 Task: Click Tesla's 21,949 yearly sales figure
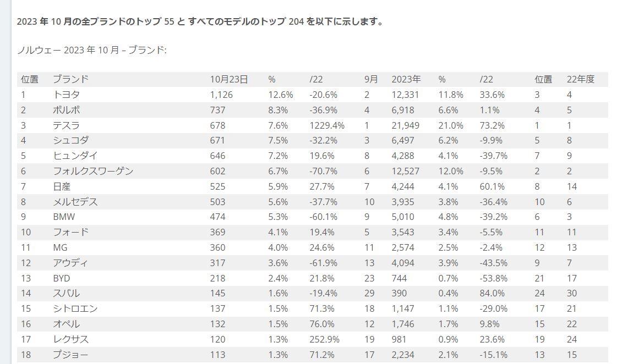pos(405,125)
